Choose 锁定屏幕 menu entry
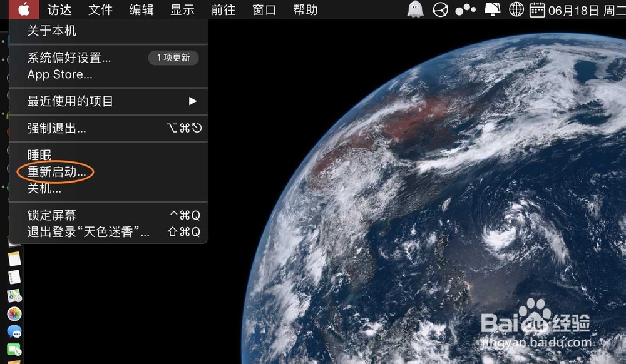This screenshot has width=626, height=364. [108, 215]
